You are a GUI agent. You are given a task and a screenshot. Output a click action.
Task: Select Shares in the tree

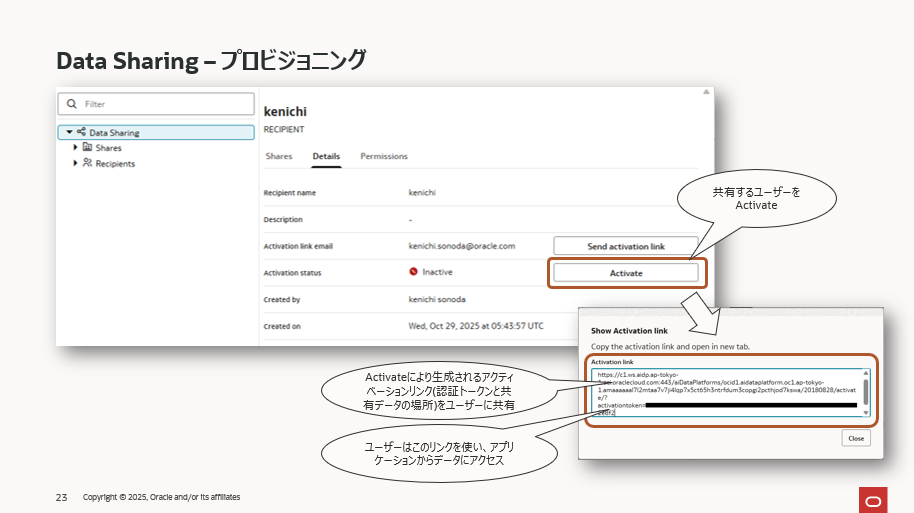click(x=108, y=148)
